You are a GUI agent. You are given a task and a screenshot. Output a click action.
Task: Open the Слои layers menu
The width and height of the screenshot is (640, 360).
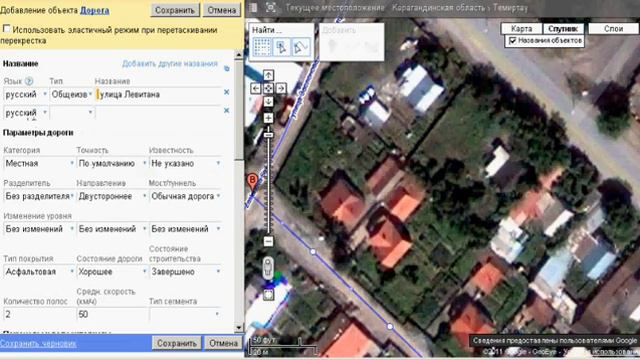613,29
